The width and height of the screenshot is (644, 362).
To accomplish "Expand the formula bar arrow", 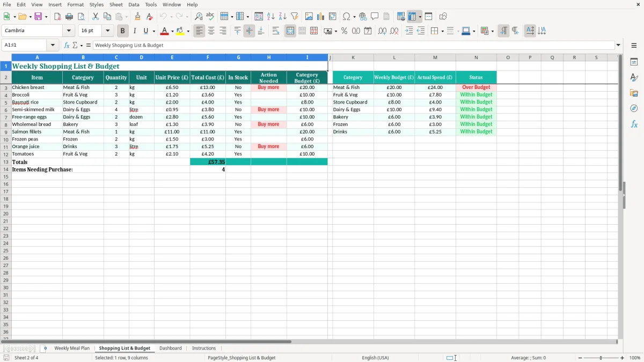I will tap(618, 46).
